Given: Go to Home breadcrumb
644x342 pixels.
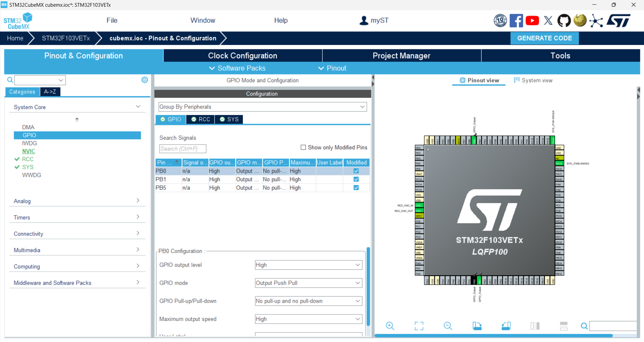Looking at the screenshot, I should (15, 38).
